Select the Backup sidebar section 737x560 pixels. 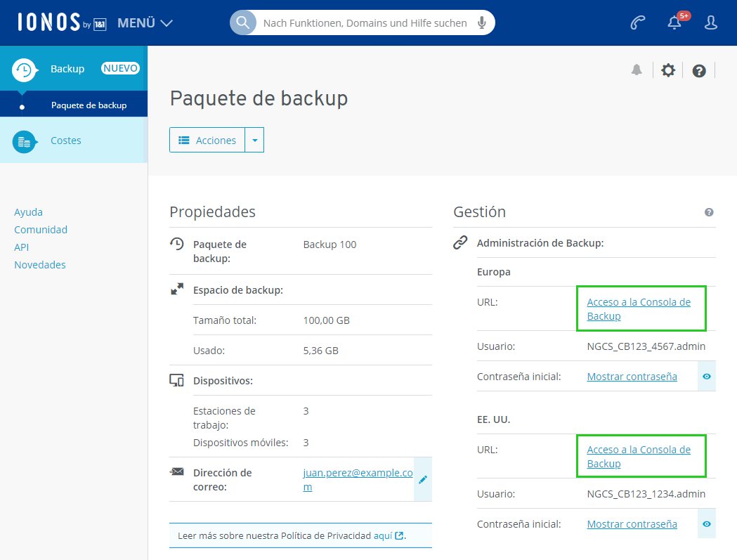[x=74, y=69]
